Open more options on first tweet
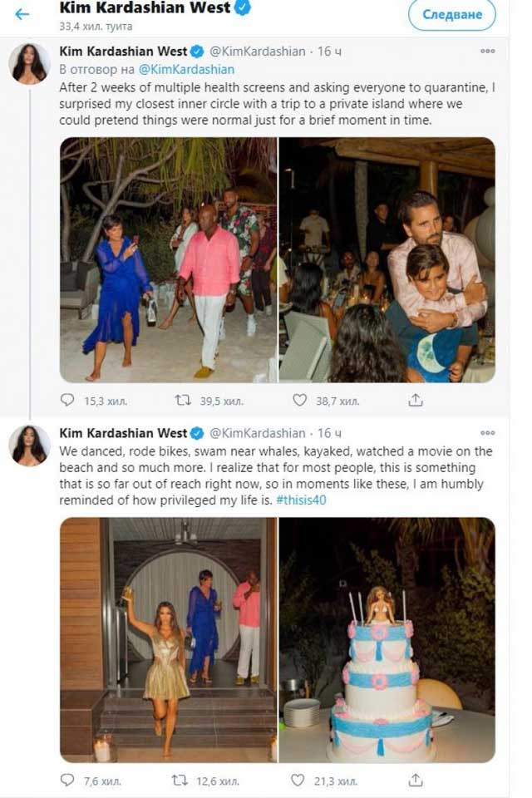 tap(487, 52)
